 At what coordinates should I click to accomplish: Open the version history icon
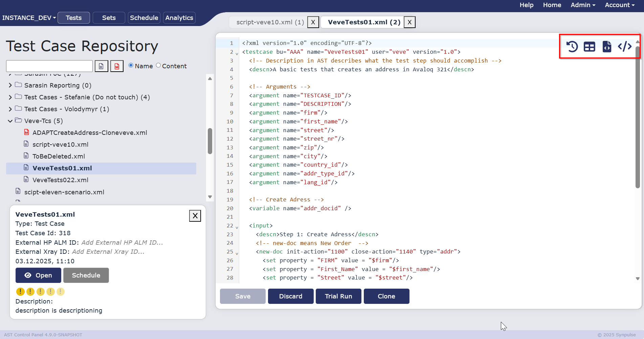(x=572, y=47)
